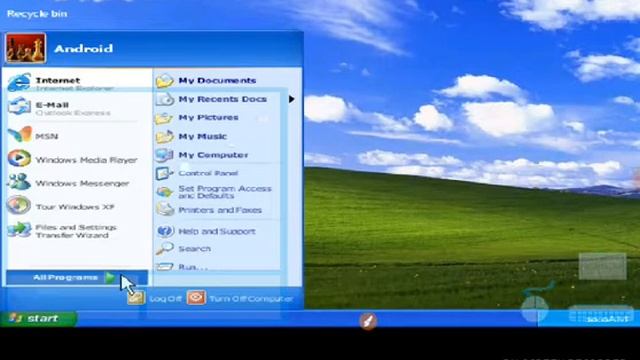Screen dimensions: 640x360
Task: Click the Turn Off Computer text
Action: 251,299
